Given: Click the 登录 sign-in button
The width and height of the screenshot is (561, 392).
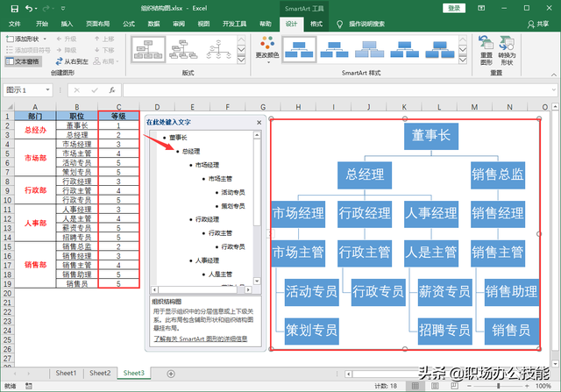Looking at the screenshot, I should [454, 8].
